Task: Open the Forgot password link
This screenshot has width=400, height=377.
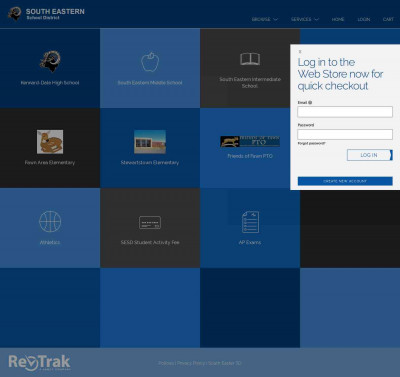Action: tap(311, 143)
